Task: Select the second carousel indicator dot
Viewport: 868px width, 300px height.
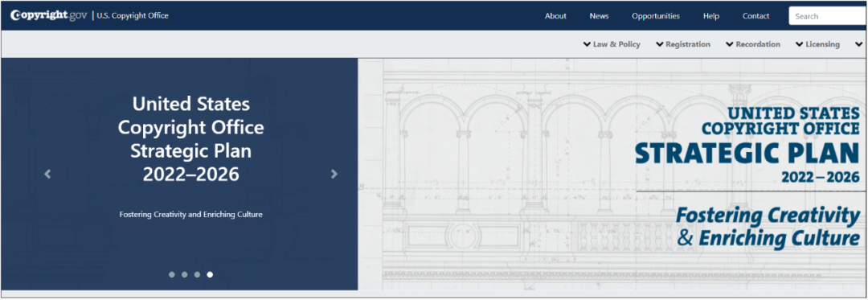Action: coord(184,274)
